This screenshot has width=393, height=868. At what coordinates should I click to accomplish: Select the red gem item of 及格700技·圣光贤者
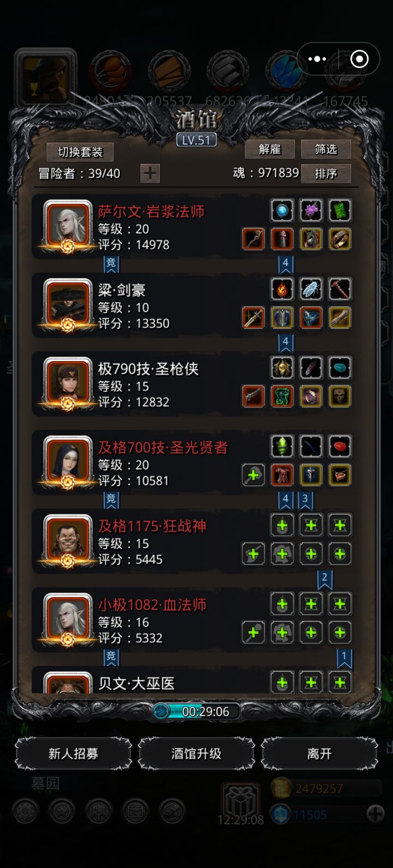point(340,447)
